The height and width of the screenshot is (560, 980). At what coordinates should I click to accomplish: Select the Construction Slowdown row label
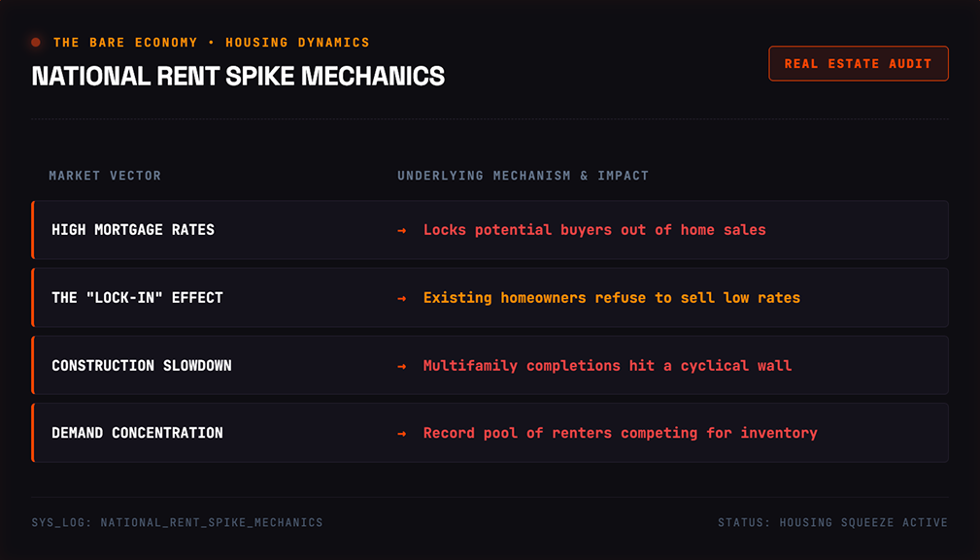pos(142,365)
